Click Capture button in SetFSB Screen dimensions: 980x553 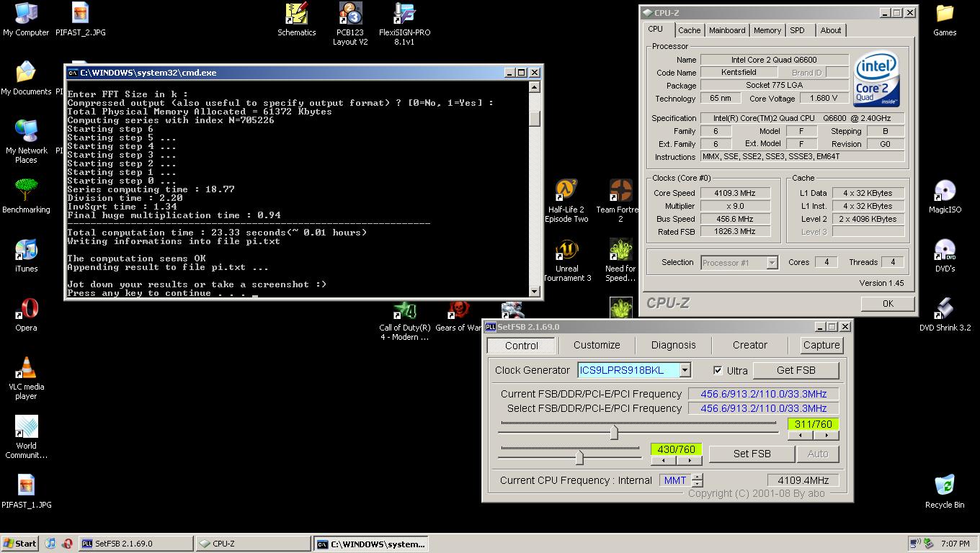[821, 345]
